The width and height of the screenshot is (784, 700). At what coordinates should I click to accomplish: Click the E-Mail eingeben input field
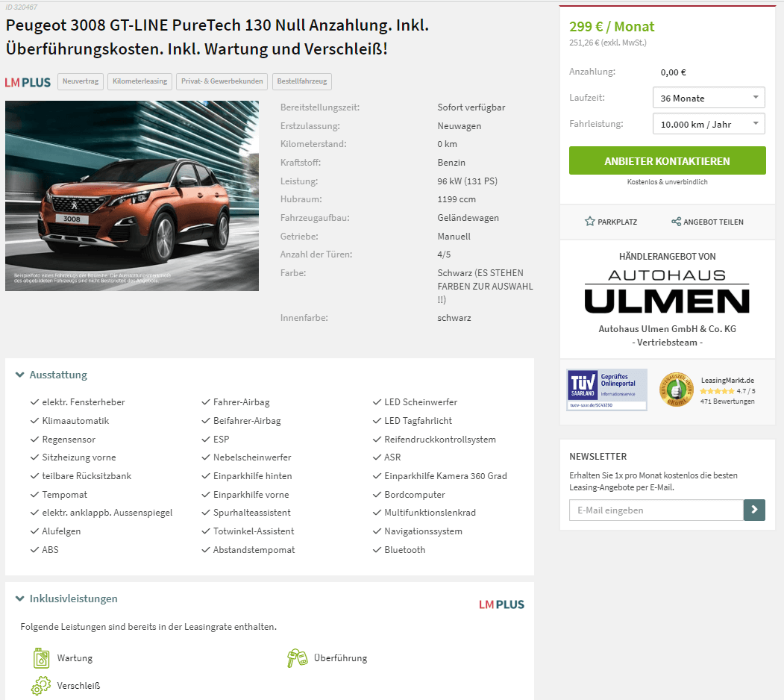(656, 510)
